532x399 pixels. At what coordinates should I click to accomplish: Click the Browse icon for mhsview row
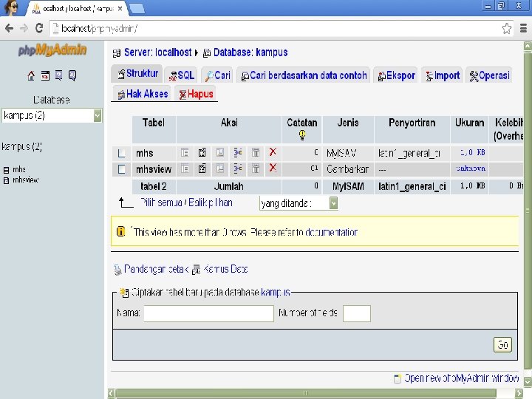[x=185, y=168]
